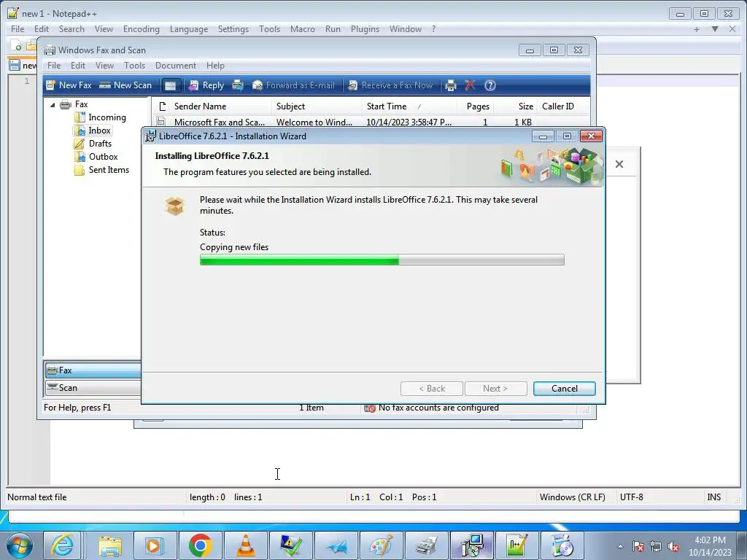Open Fax and Scan Tools menu
Image resolution: width=747 pixels, height=560 pixels.
tap(134, 65)
